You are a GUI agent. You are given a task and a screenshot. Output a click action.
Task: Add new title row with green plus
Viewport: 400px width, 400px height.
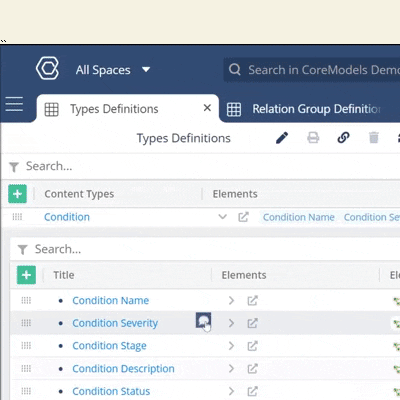[26, 275]
